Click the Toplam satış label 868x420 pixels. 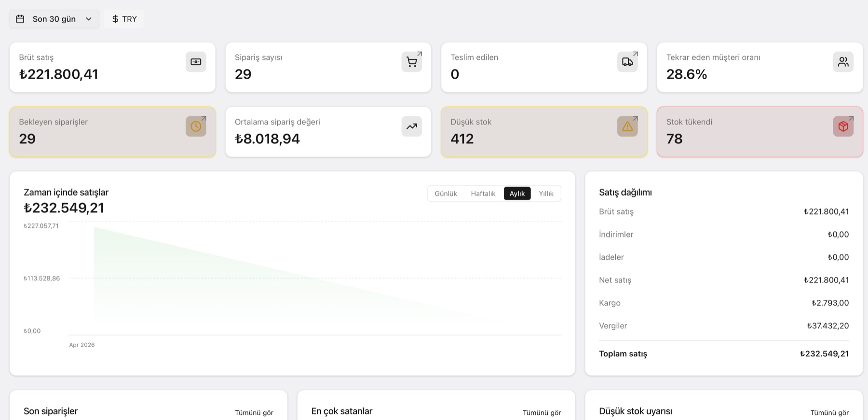point(623,354)
